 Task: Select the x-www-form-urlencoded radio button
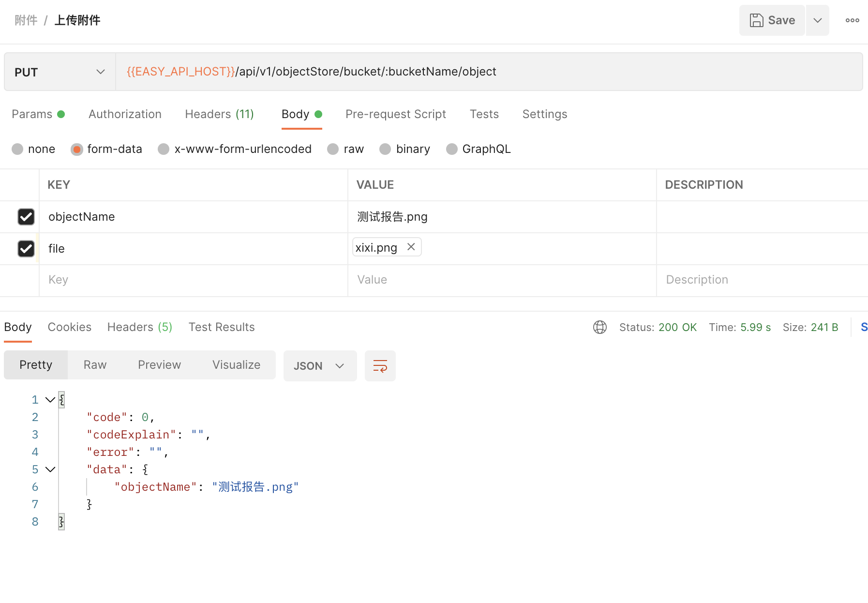(164, 149)
